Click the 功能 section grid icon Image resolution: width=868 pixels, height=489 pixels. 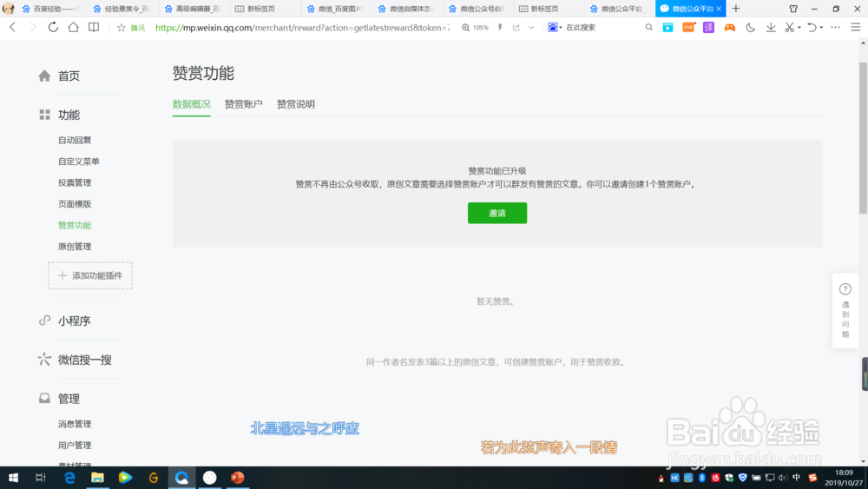pyautogui.click(x=44, y=115)
